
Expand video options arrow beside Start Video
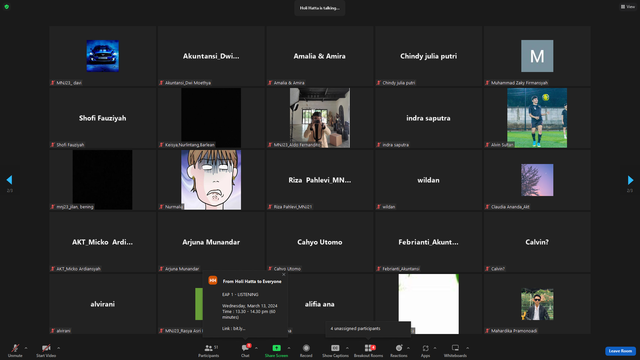59,348
